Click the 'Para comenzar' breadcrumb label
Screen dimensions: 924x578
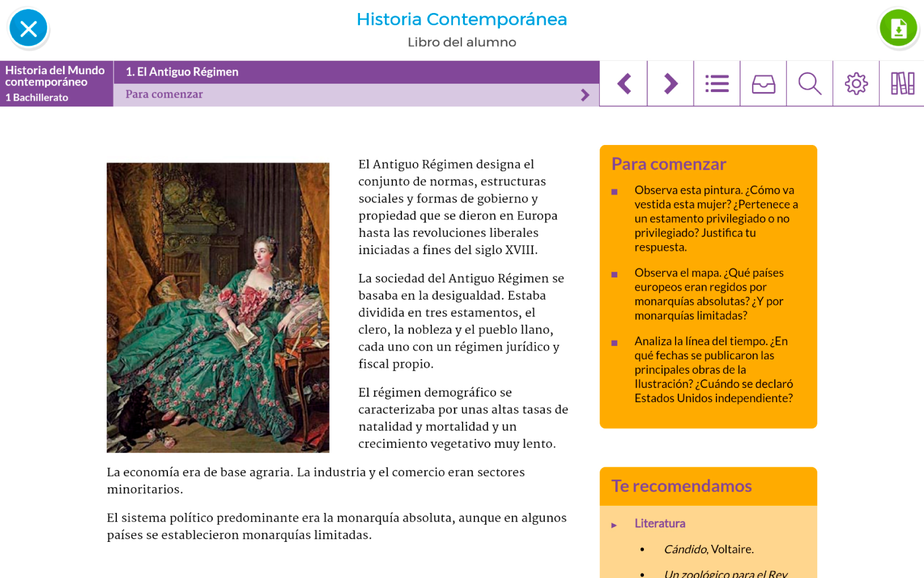(164, 94)
